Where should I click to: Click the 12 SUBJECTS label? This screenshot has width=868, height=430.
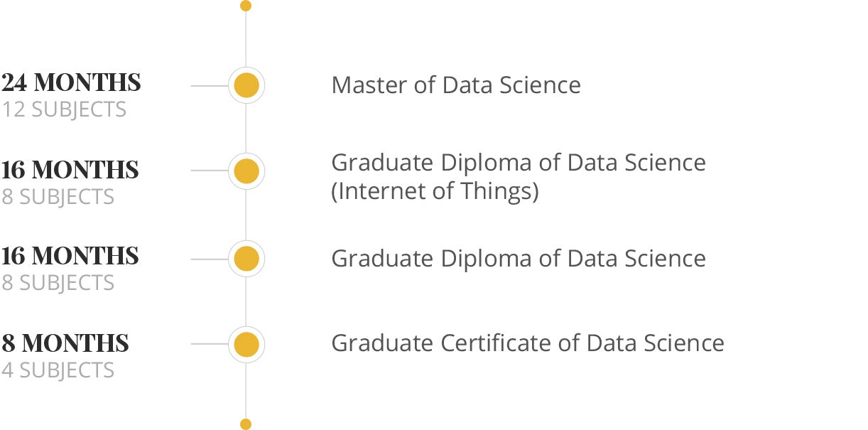coord(64,109)
